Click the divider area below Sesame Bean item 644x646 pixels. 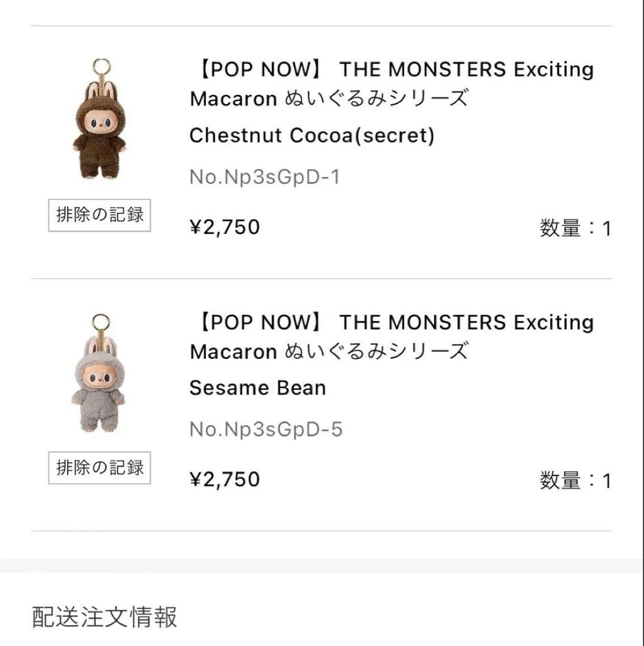322,532
